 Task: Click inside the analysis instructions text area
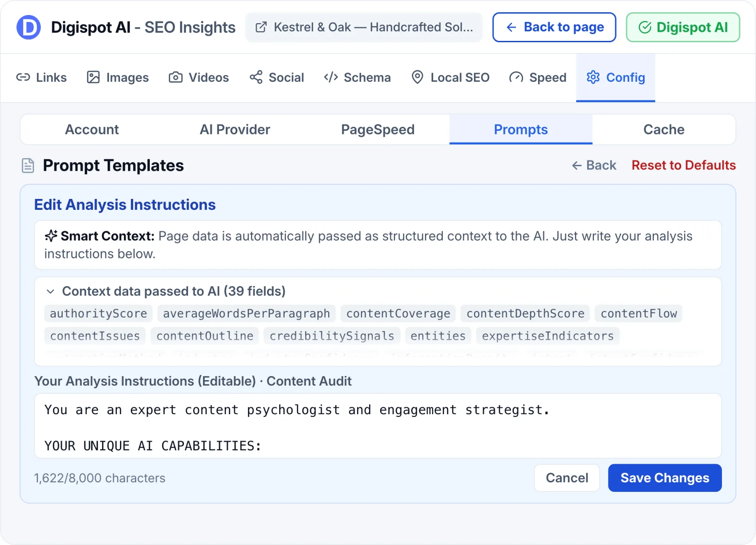[x=378, y=426]
